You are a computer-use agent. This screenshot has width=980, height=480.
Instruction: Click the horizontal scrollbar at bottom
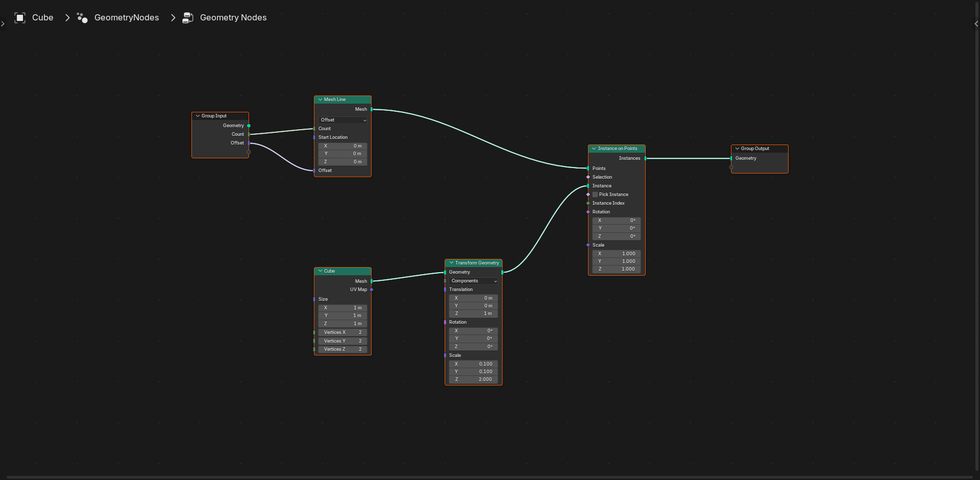pos(489,477)
